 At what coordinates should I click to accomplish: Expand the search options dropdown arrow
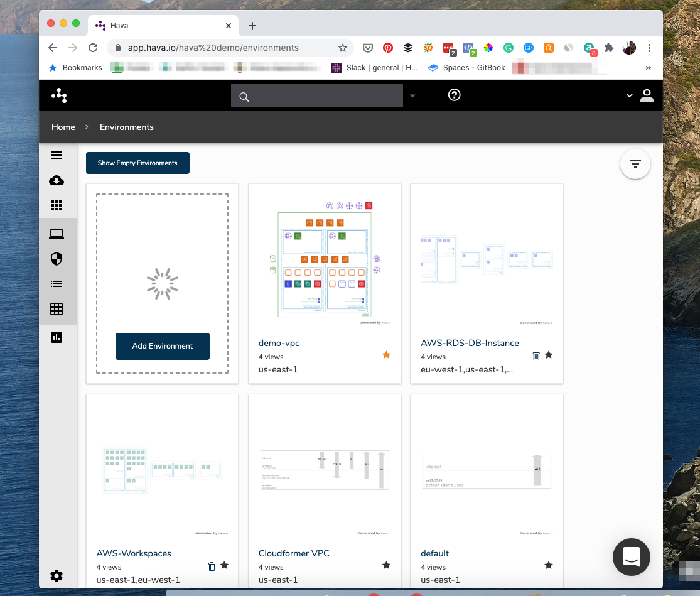pos(412,95)
